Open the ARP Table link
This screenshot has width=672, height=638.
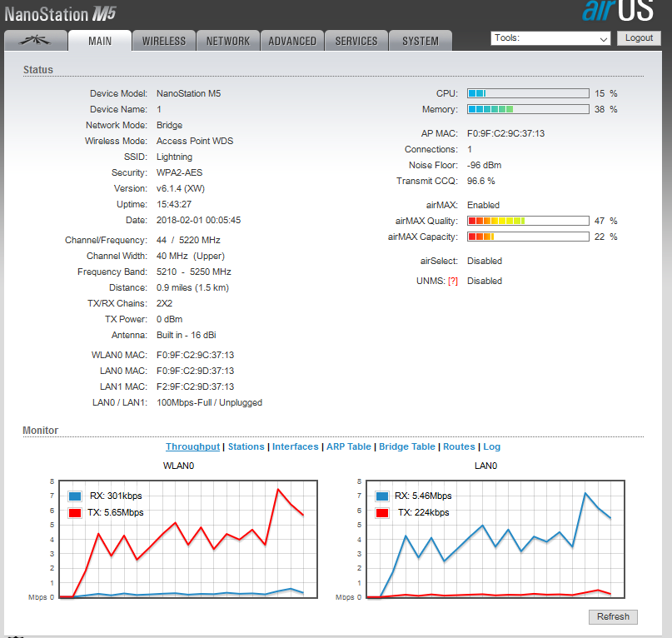click(x=349, y=446)
